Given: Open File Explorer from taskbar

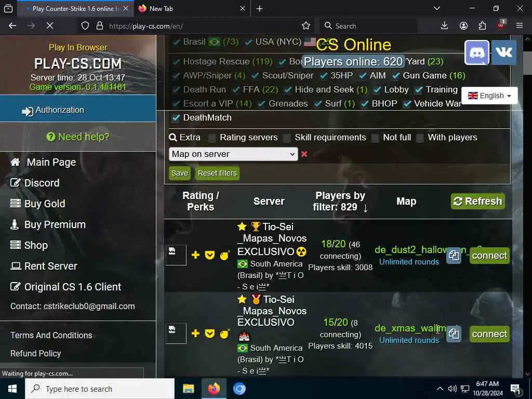Looking at the screenshot, I should (188, 389).
